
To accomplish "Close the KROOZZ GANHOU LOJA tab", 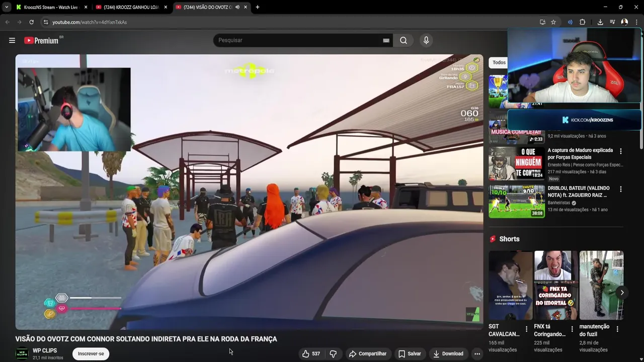I will (x=166, y=7).
